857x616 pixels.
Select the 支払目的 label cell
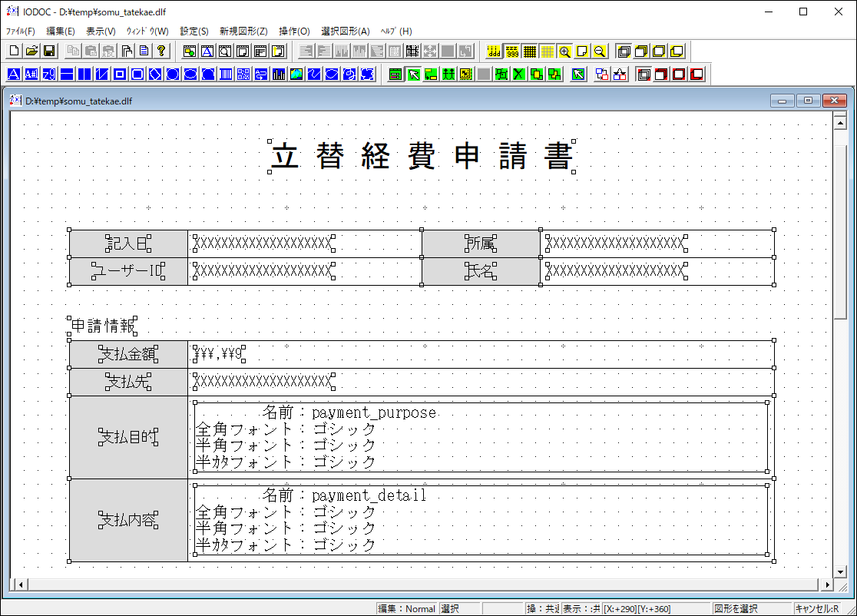click(128, 437)
